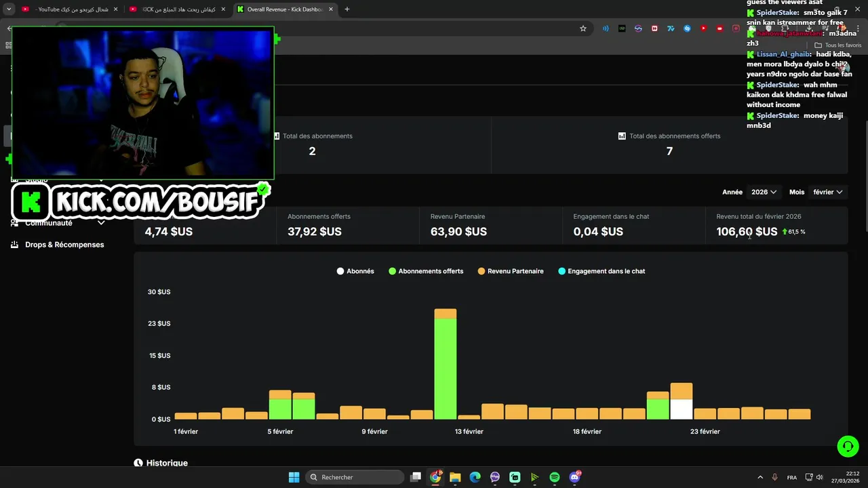Click the Drops & Récompenses sidebar icon
The image size is (868, 488).
point(14,245)
